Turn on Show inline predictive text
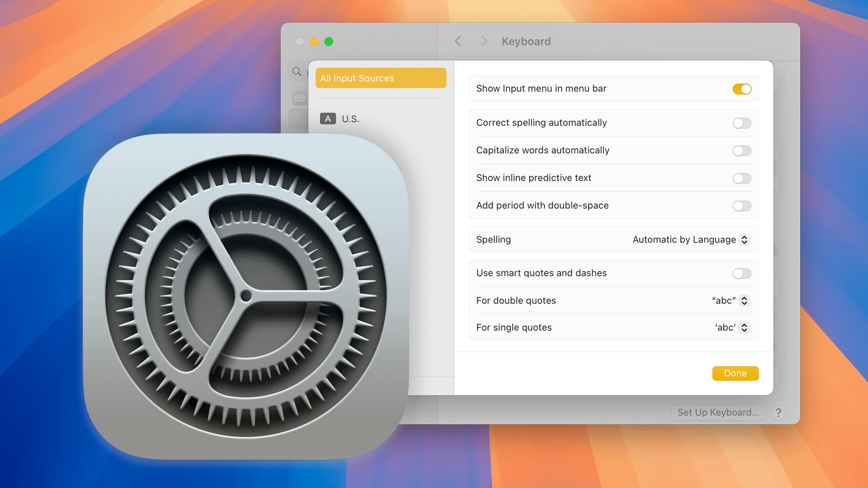The height and width of the screenshot is (488, 868). [x=742, y=178]
